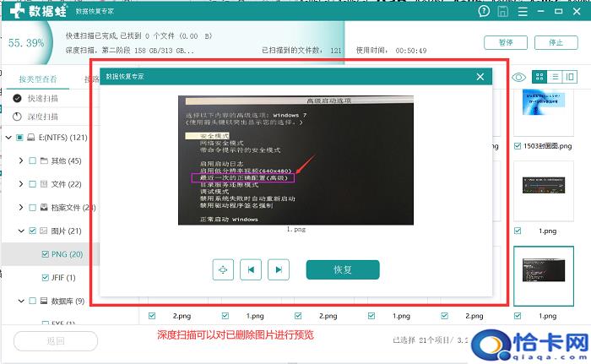Switch to detail column view
591x364 pixels.
pyautogui.click(x=570, y=78)
